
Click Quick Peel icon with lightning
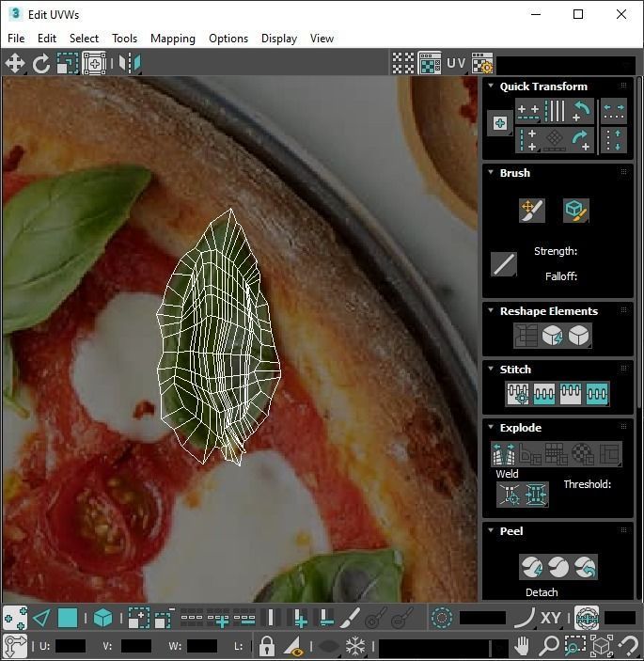[x=532, y=567]
